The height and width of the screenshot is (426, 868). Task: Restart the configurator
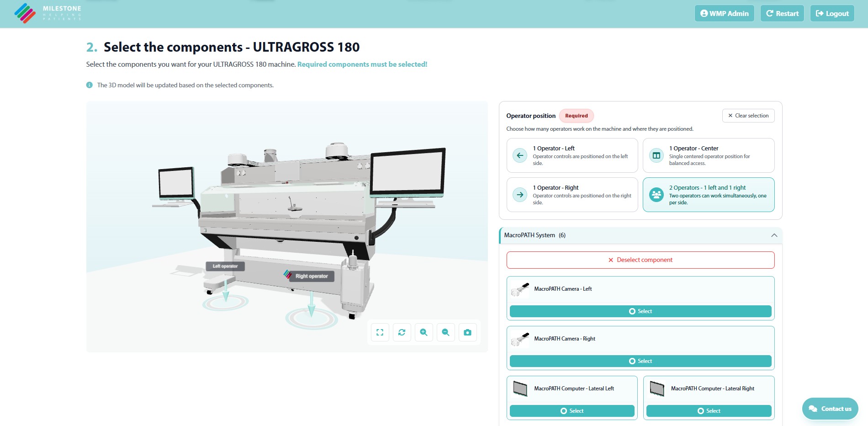[782, 13]
